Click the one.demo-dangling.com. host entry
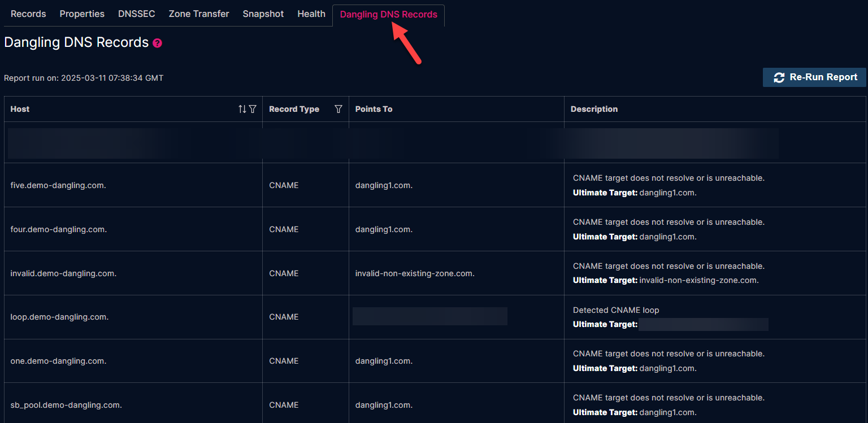The image size is (868, 423). click(58, 361)
